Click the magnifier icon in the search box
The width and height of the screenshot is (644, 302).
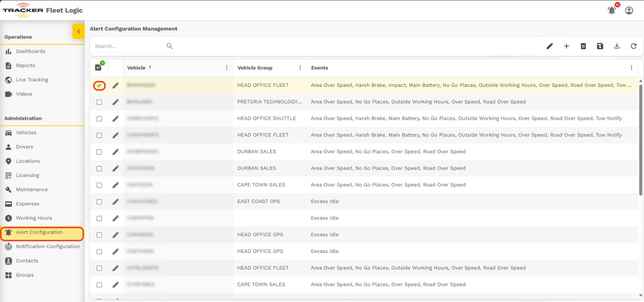(x=170, y=46)
